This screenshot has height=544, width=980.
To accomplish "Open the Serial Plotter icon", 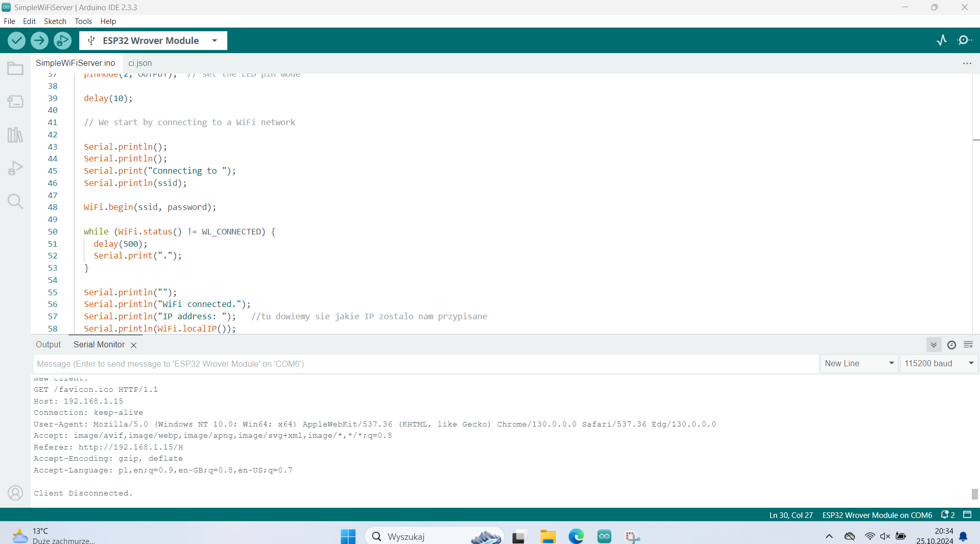I will (942, 40).
